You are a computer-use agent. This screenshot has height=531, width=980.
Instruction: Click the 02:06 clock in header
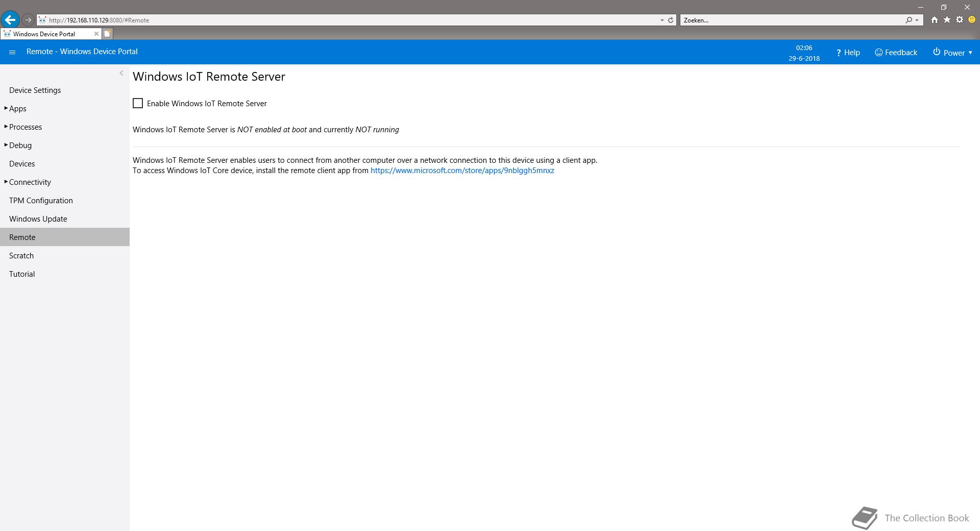[804, 47]
